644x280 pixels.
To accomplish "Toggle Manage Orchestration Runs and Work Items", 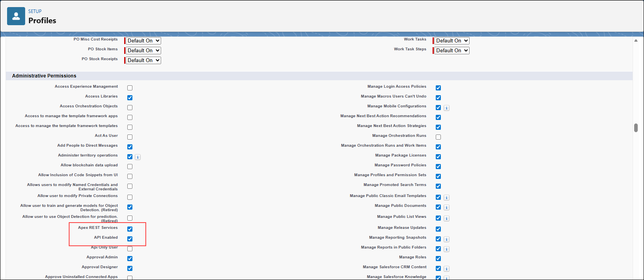I will pos(439,147).
